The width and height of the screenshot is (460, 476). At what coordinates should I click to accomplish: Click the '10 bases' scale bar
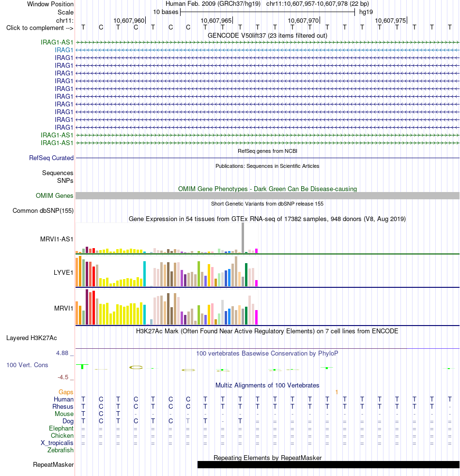(x=267, y=12)
